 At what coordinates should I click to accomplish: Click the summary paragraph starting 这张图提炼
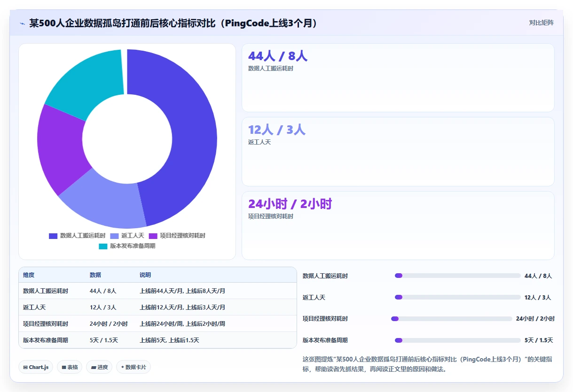point(427,364)
